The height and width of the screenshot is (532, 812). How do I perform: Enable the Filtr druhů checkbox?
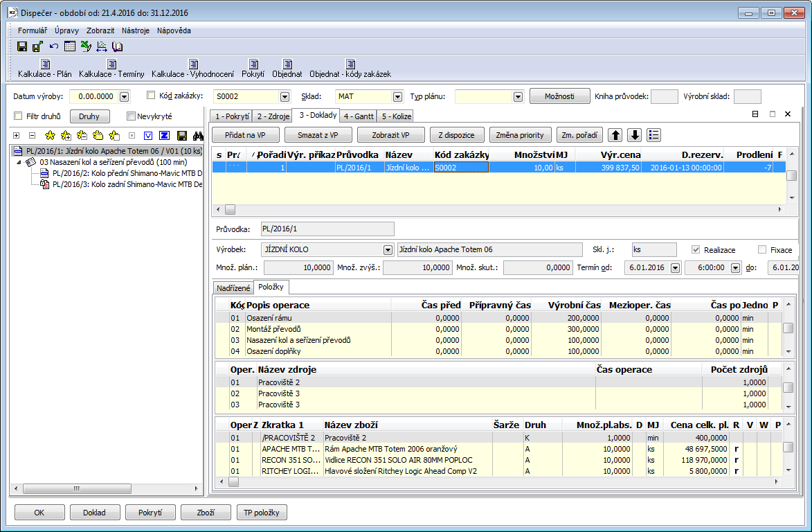click(19, 116)
